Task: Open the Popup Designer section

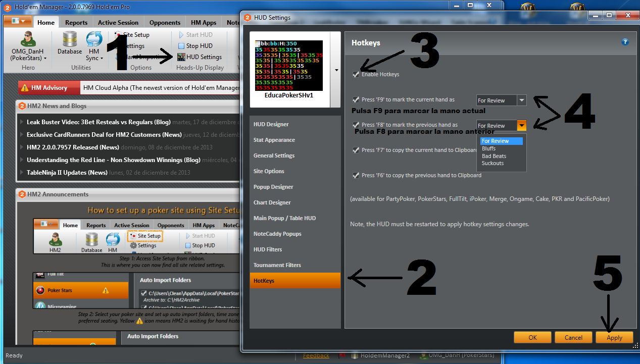Action: click(x=295, y=187)
